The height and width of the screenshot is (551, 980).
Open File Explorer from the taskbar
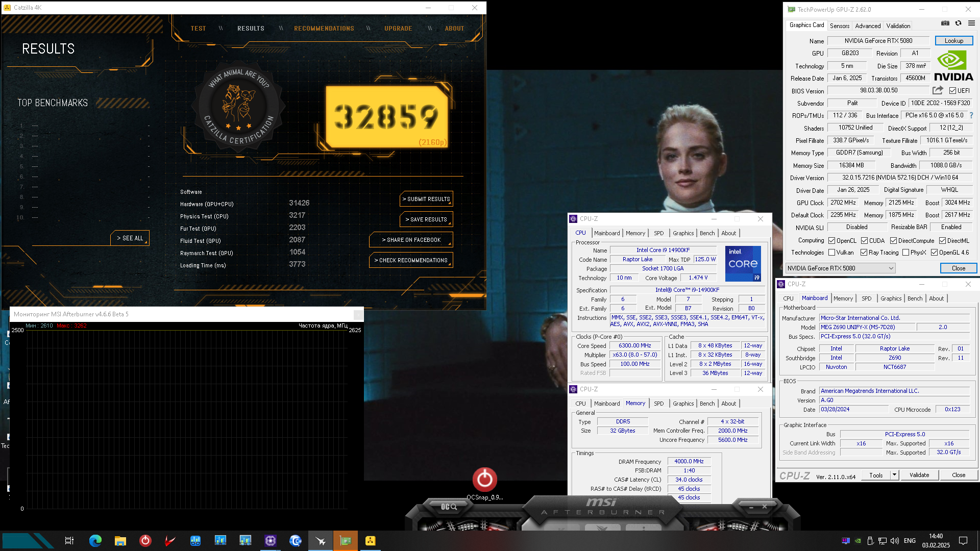pyautogui.click(x=120, y=541)
